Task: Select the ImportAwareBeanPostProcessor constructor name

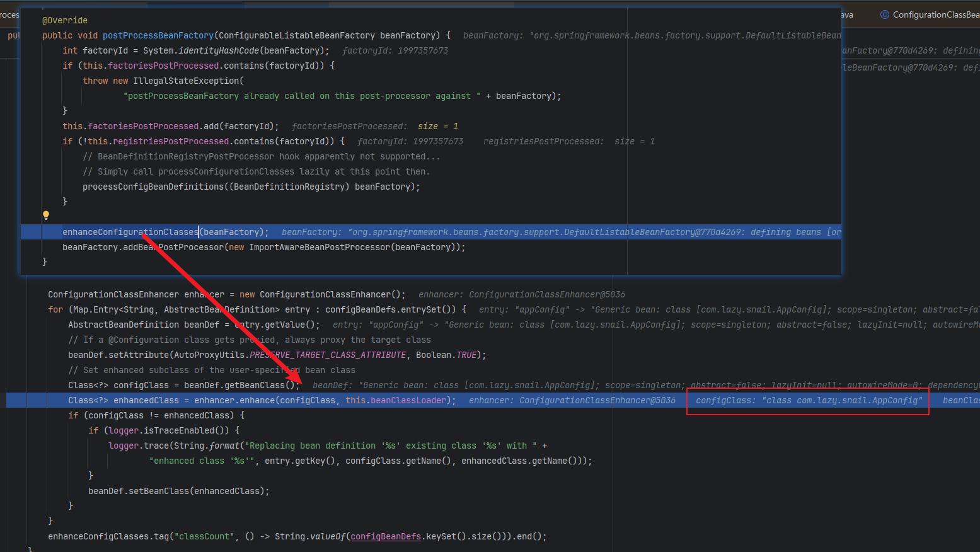Action: pos(320,247)
